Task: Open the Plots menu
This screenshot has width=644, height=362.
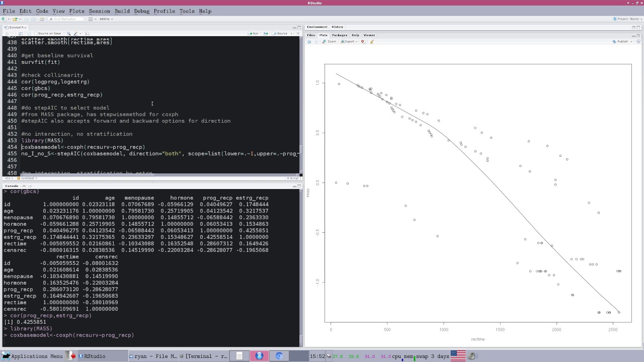Action: coord(76,11)
